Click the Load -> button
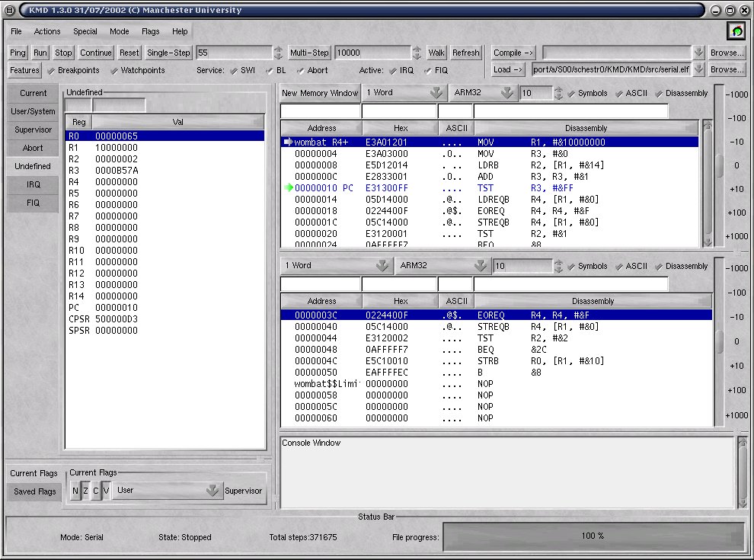Image resolution: width=754 pixels, height=560 pixels. pyautogui.click(x=508, y=70)
